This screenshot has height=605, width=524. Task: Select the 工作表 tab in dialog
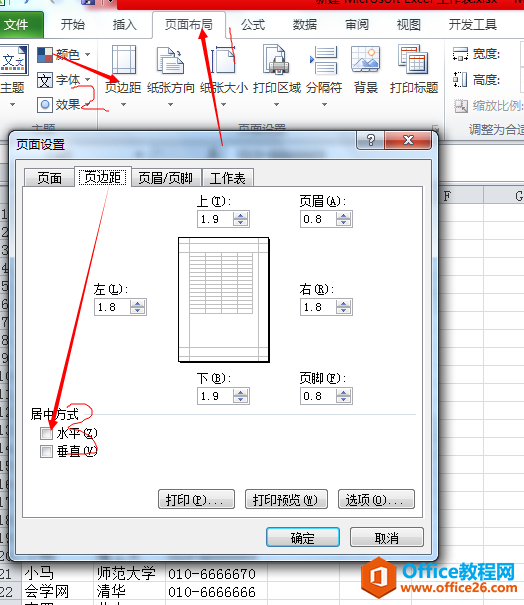228,178
